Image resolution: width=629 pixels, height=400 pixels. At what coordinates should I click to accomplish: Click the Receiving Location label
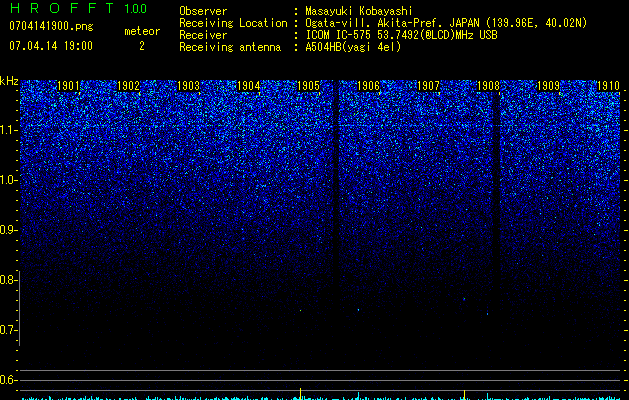click(233, 23)
